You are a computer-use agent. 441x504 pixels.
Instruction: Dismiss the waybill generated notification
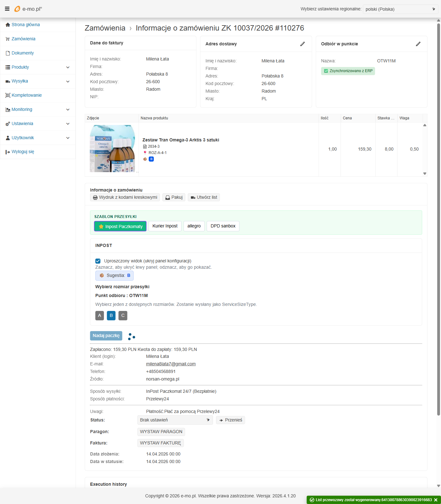[x=436, y=500]
